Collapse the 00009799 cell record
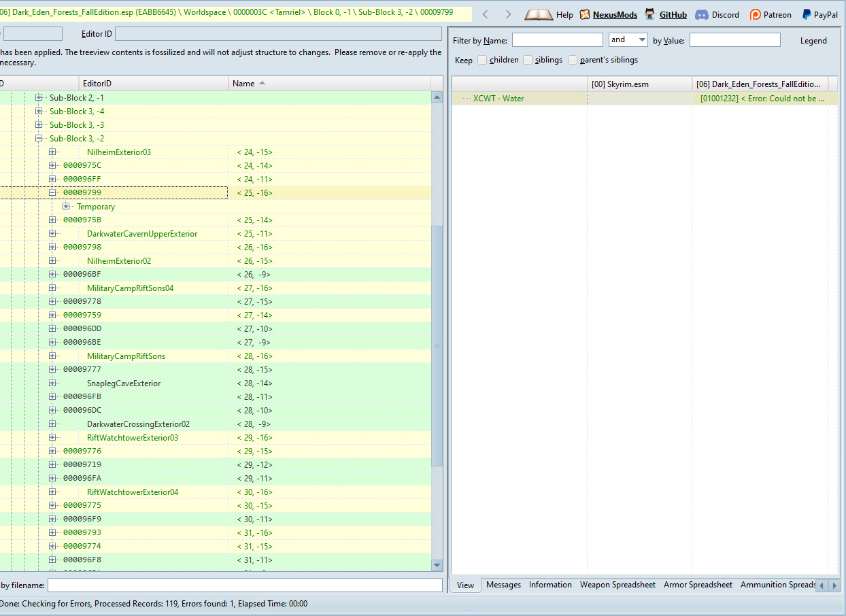This screenshot has height=616, width=846. (52, 193)
